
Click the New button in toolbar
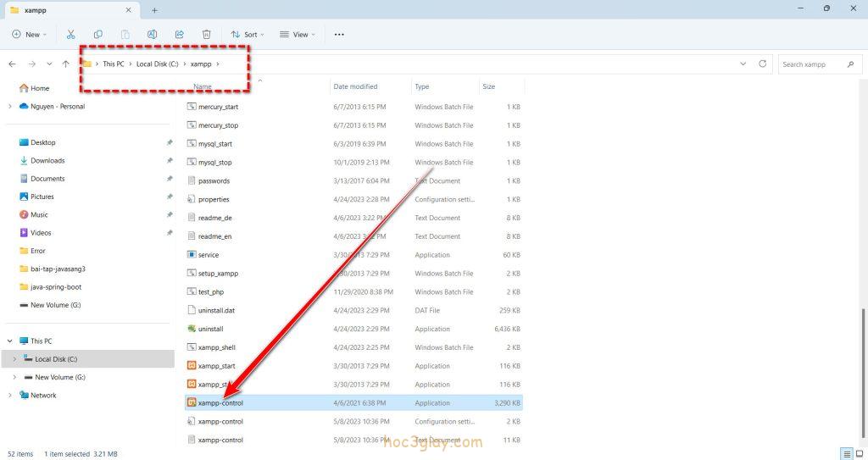click(27, 35)
